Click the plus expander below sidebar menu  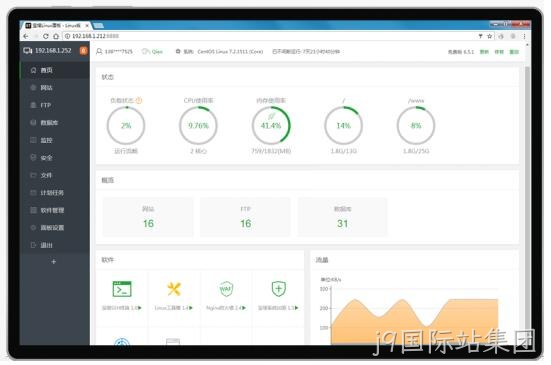pos(53,261)
